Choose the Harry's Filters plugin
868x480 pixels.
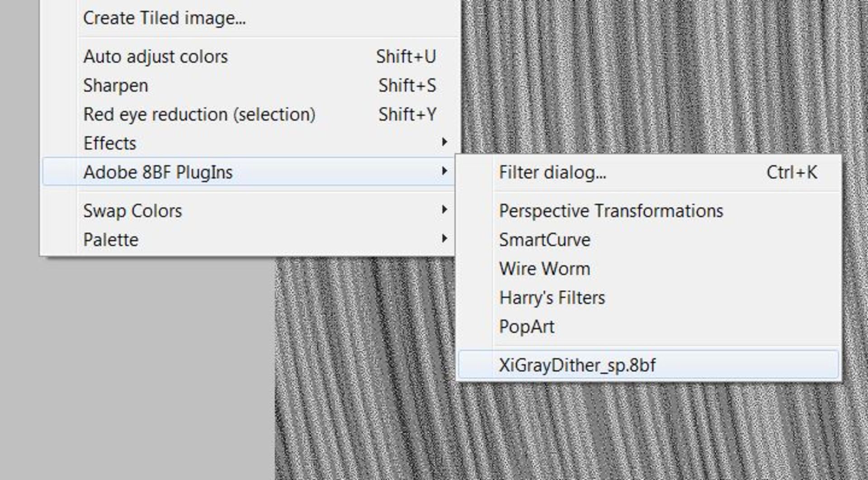[552, 298]
